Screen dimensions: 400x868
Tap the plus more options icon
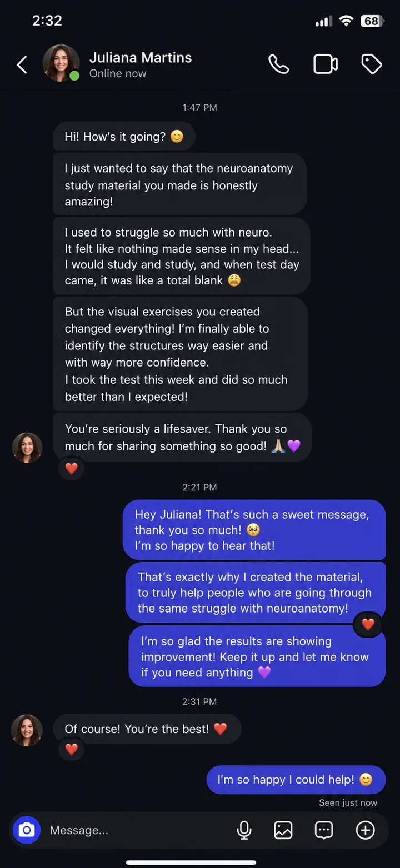click(x=365, y=830)
